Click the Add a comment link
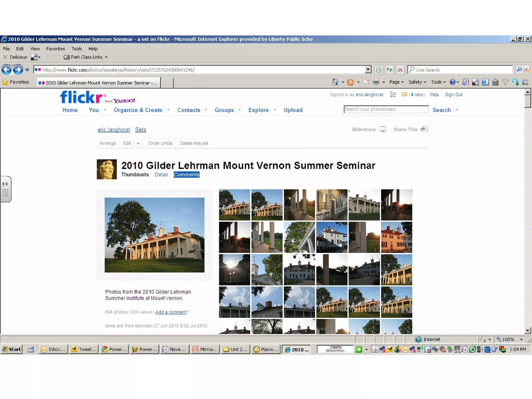Viewport: 532px width, 399px height. point(171,312)
